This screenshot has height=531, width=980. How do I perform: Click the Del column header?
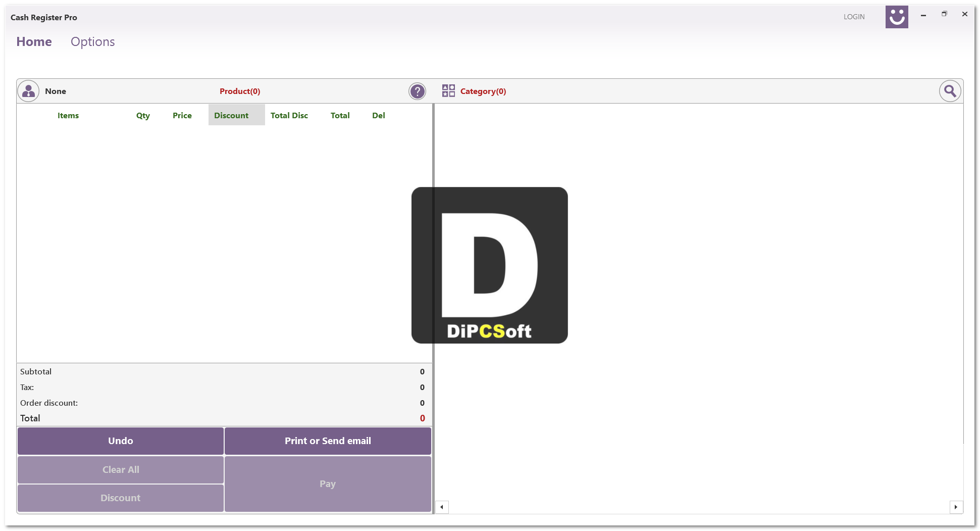pos(379,116)
